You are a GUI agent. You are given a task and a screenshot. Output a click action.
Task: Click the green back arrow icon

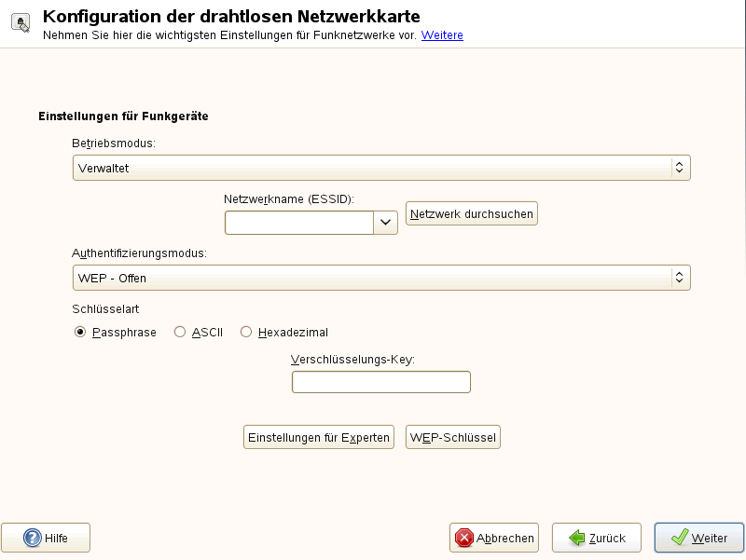pyautogui.click(x=577, y=538)
